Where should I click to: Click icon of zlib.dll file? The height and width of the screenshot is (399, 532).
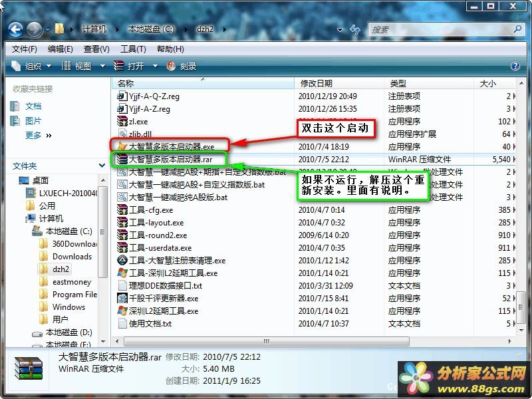[122, 134]
